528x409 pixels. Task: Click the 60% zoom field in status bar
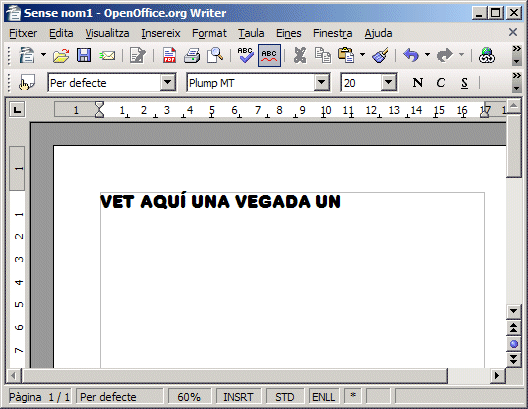click(x=189, y=397)
